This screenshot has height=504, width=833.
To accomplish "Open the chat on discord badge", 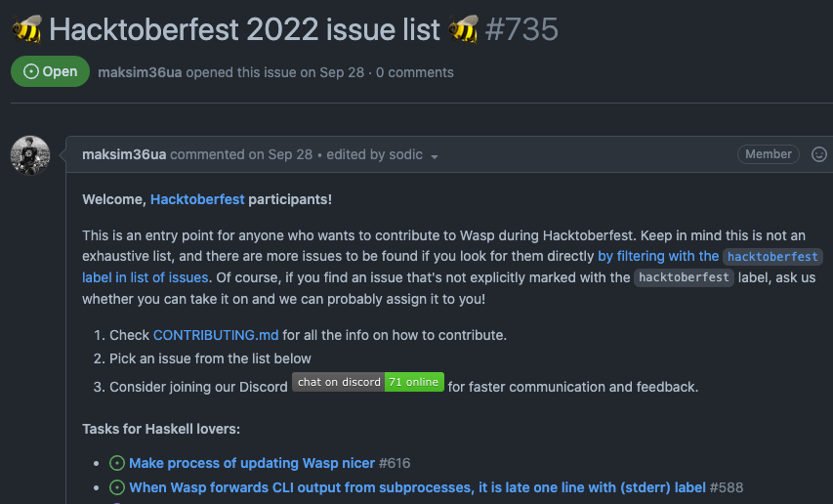I will (339, 382).
